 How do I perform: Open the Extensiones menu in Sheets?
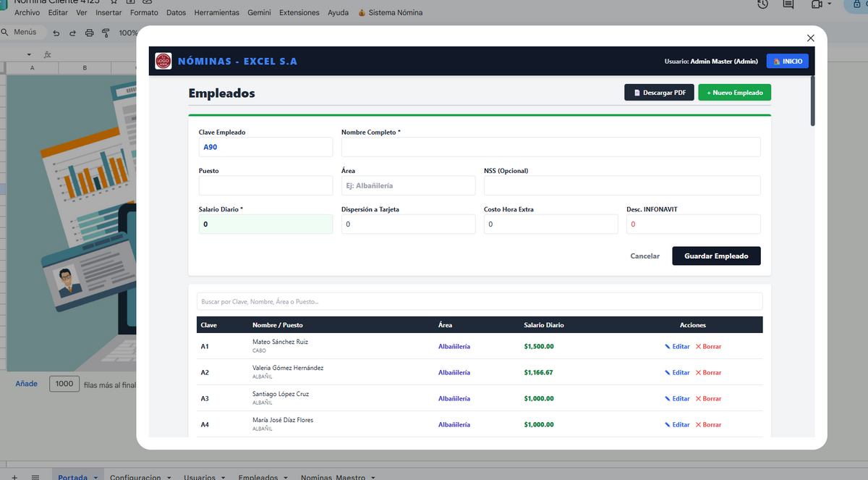pyautogui.click(x=299, y=13)
